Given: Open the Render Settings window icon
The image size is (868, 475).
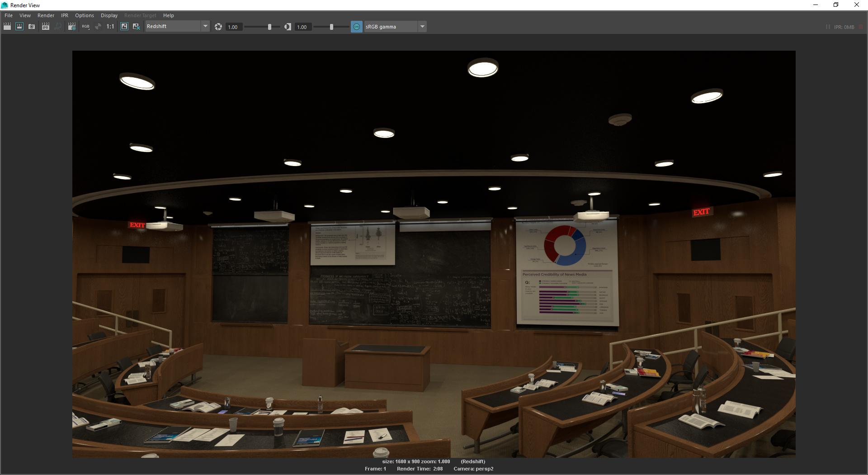Looking at the screenshot, I should click(x=72, y=27).
